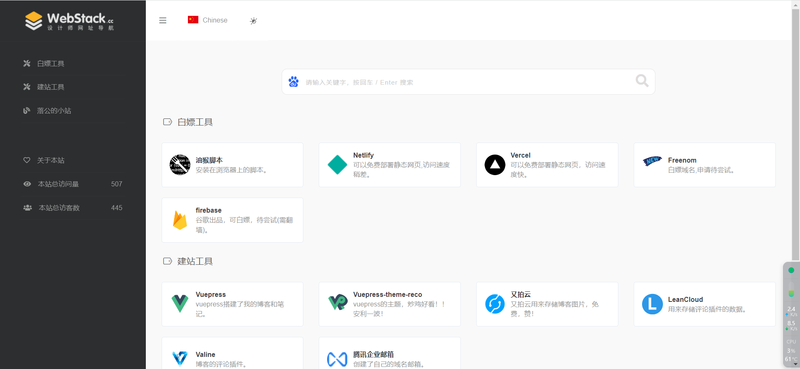The width and height of the screenshot is (800, 369).
Task: Open the firebase card title link
Action: click(209, 210)
